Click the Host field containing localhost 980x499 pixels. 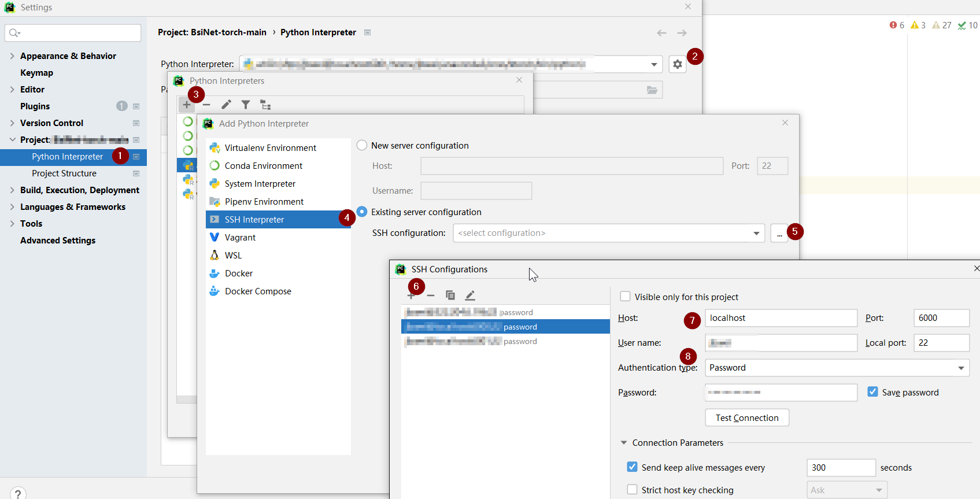(781, 318)
